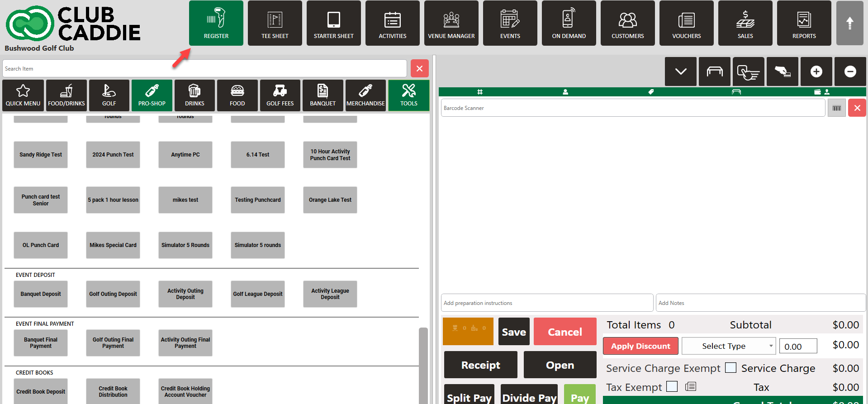The width and height of the screenshot is (868, 404).
Task: Switch to the Golf Fees category tab
Action: pyautogui.click(x=280, y=95)
